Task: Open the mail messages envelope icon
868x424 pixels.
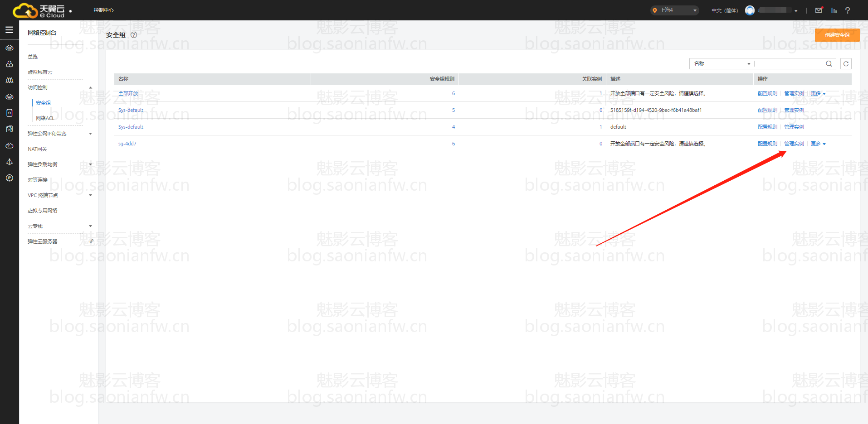Action: pyautogui.click(x=819, y=10)
